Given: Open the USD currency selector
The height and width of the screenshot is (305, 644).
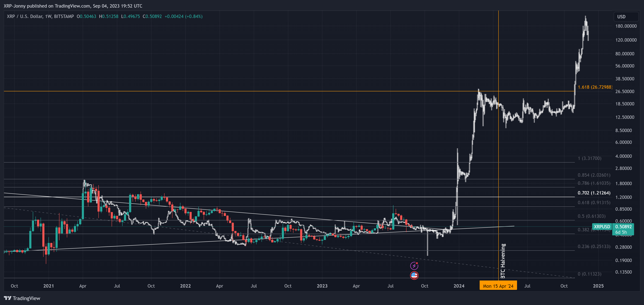Looking at the screenshot, I should pos(626,17).
